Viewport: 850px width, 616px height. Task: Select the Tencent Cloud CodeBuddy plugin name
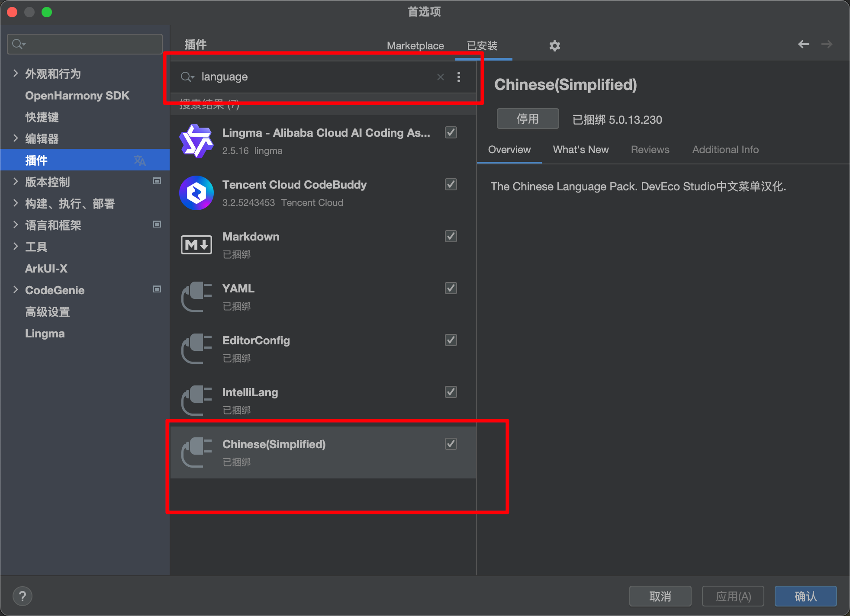pos(295,185)
